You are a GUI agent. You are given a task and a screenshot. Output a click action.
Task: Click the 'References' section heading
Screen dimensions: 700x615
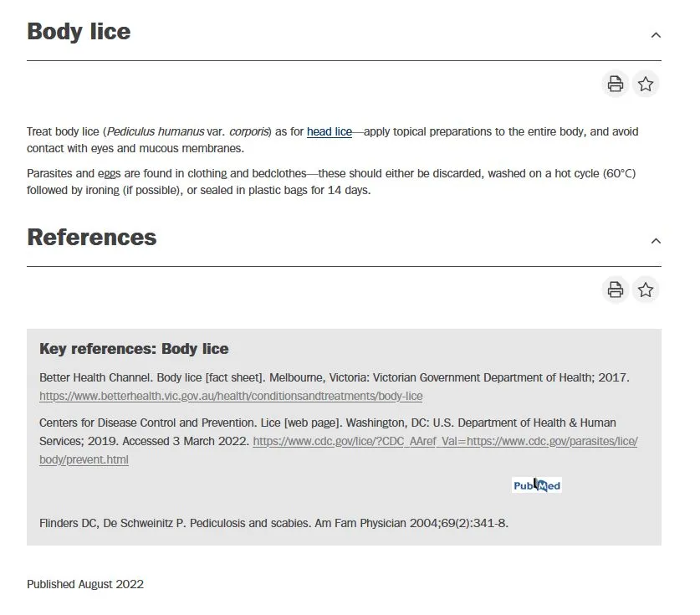[x=92, y=238]
